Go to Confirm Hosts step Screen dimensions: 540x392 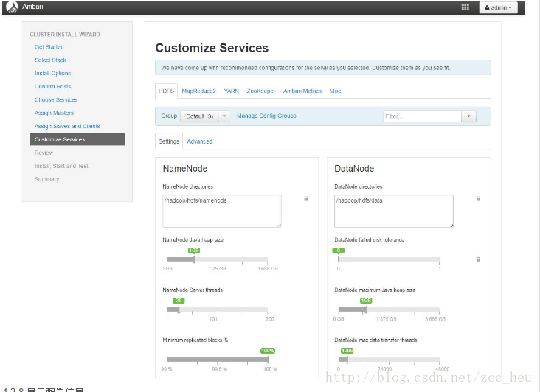tap(52, 86)
